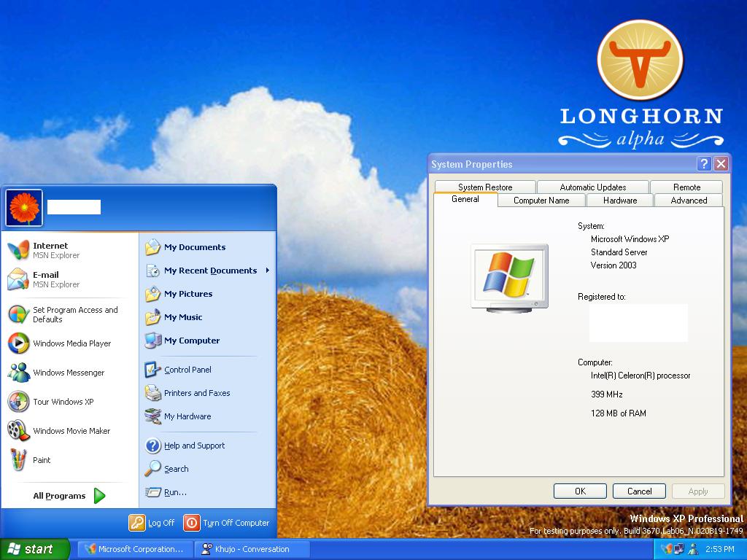Click Cancel in System Properties
Viewport: 747px width, 560px height.
(x=639, y=491)
